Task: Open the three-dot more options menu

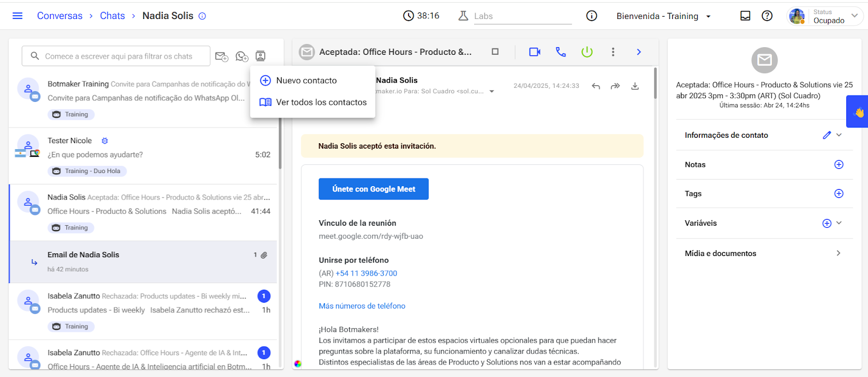Action: 613,52
